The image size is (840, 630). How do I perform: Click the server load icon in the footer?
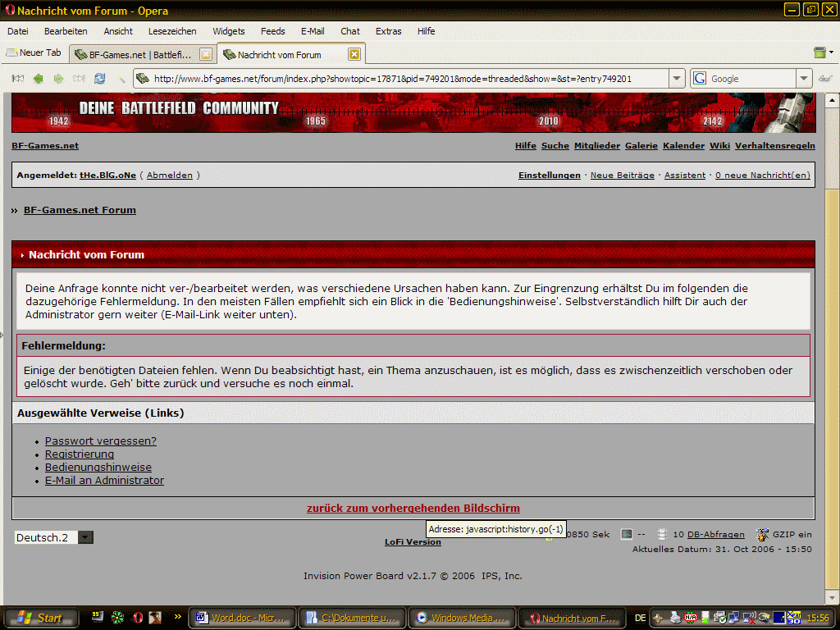626,534
